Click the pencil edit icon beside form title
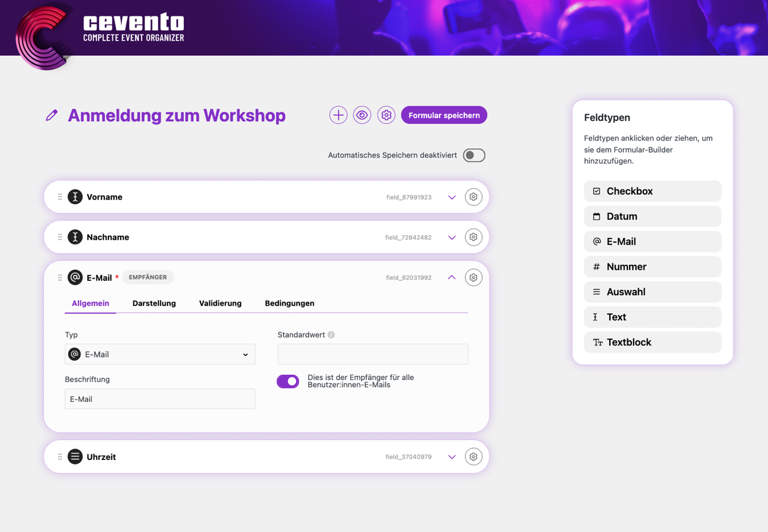The width and height of the screenshot is (768, 532). 52,116
